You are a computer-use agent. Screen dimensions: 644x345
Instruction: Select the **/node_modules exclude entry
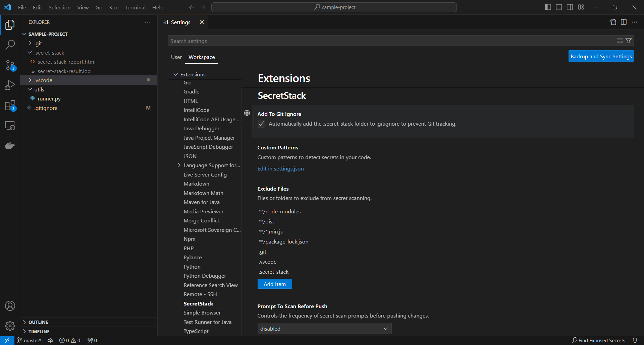tap(280, 211)
